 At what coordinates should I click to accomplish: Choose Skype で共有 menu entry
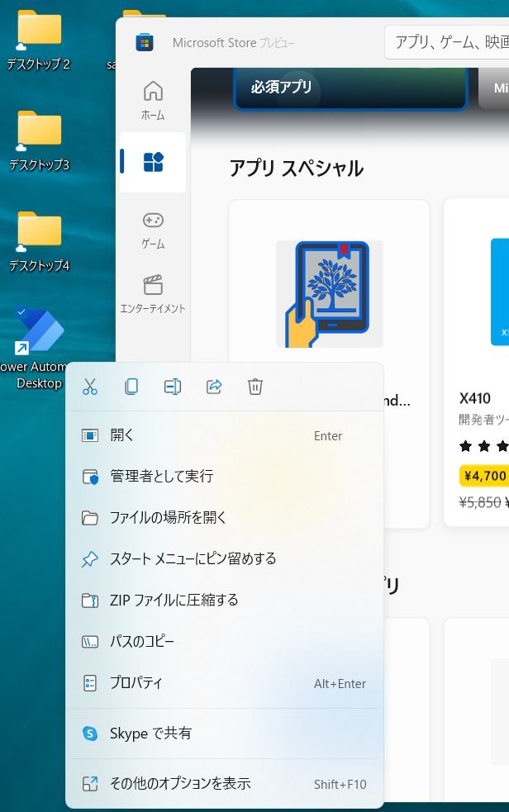pos(224,734)
